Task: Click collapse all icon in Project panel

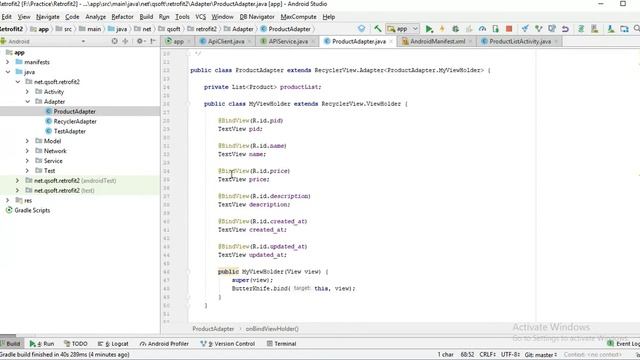Action: pos(125,41)
